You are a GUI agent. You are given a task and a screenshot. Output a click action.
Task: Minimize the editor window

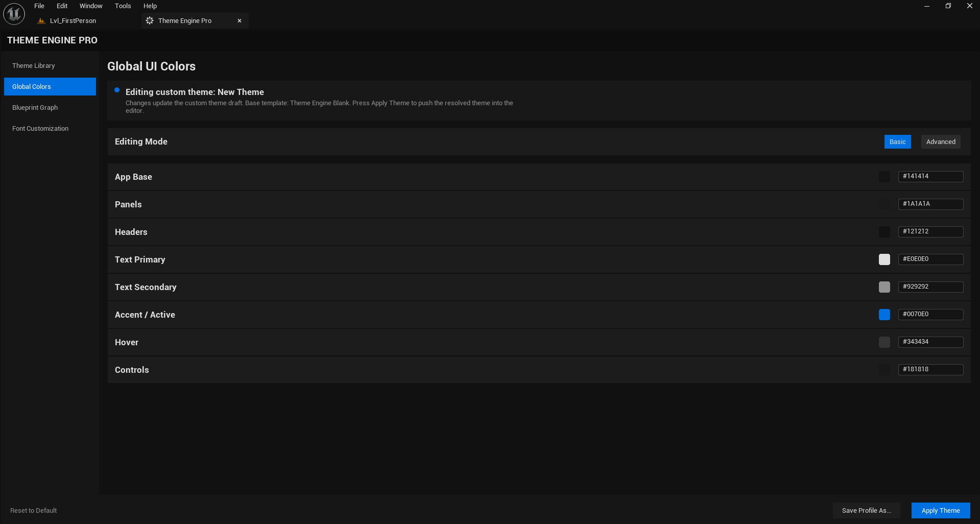click(927, 6)
